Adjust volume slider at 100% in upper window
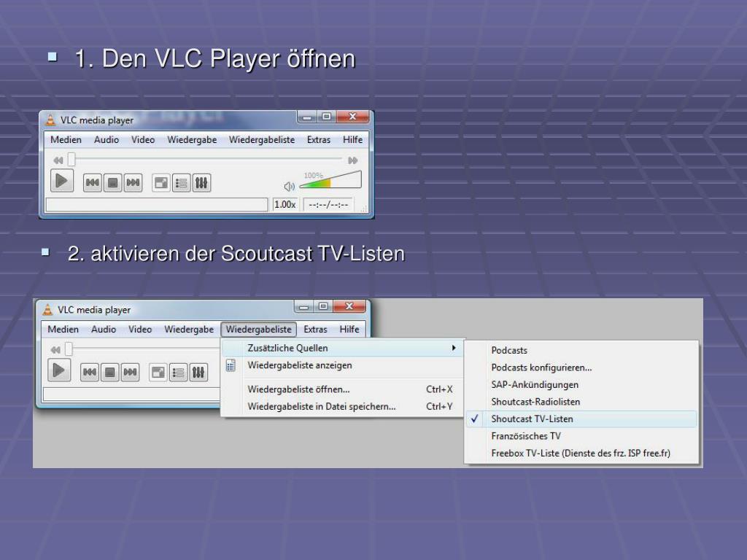This screenshot has height=560, width=747. [330, 180]
